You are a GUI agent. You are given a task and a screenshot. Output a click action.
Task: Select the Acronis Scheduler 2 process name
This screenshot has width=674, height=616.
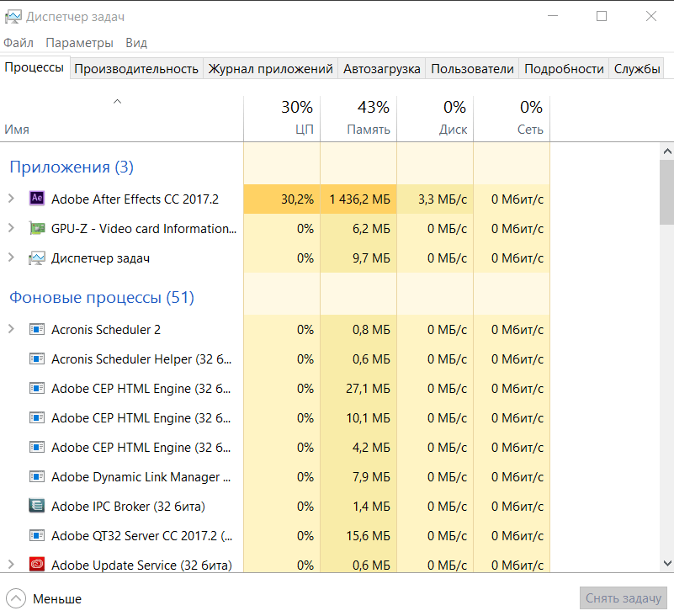[106, 330]
